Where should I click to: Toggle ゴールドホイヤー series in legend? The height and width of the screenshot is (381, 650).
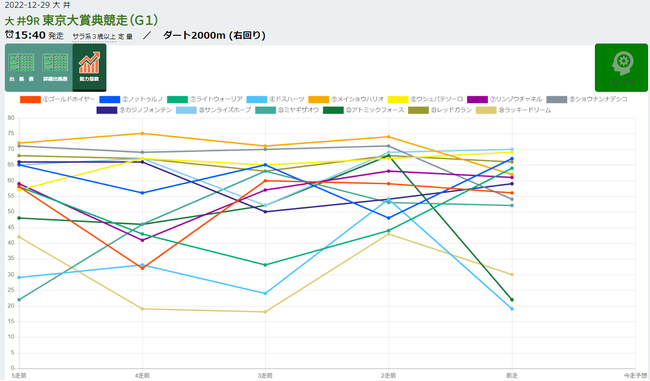pyautogui.click(x=57, y=99)
